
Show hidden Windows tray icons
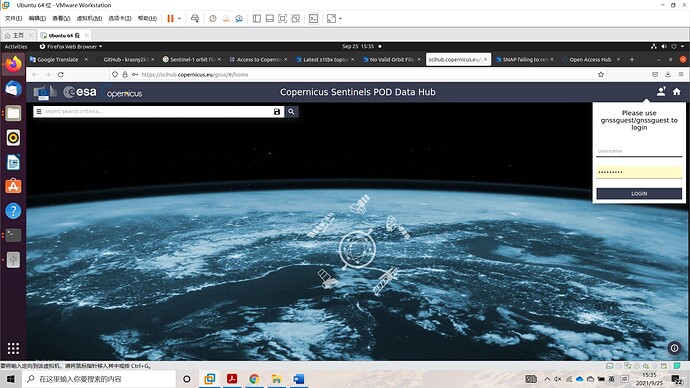pos(547,379)
